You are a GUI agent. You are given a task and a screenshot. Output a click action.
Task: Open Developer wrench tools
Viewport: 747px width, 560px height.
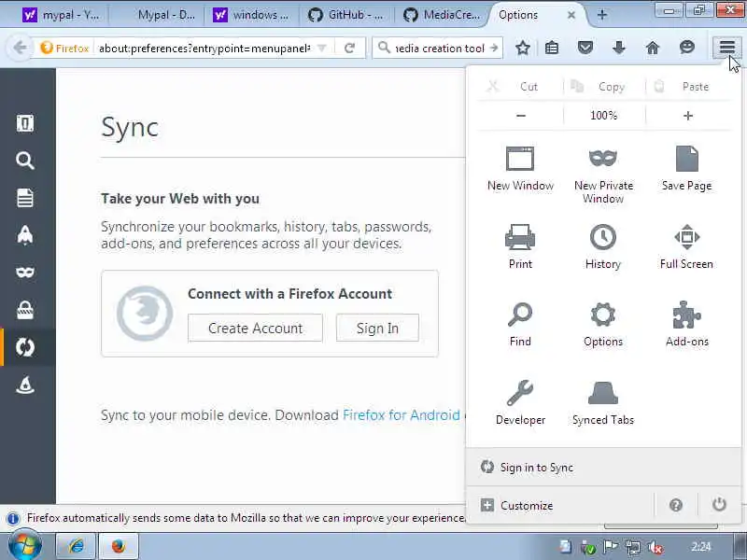[x=520, y=403]
